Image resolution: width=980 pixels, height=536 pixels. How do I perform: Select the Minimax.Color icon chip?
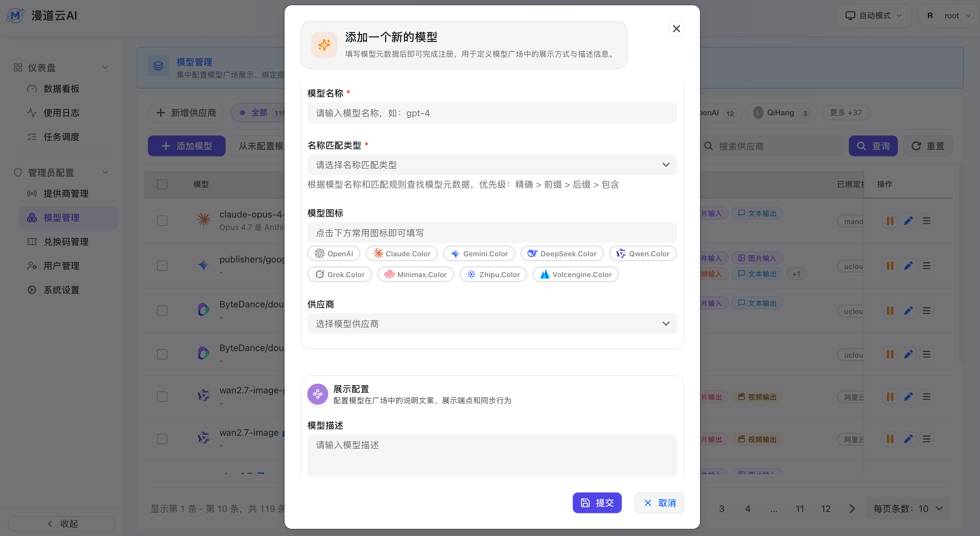[x=415, y=275]
